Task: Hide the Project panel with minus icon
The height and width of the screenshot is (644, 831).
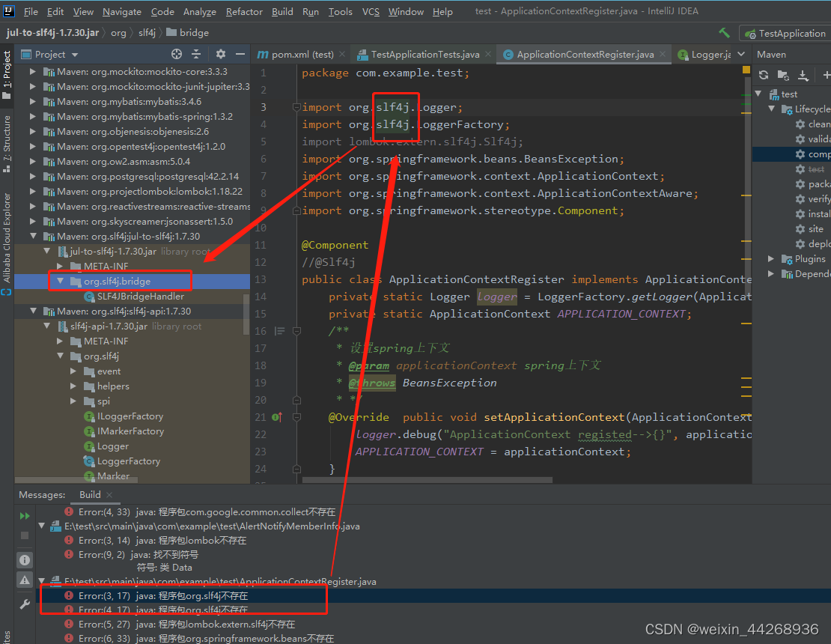Action: [240, 54]
